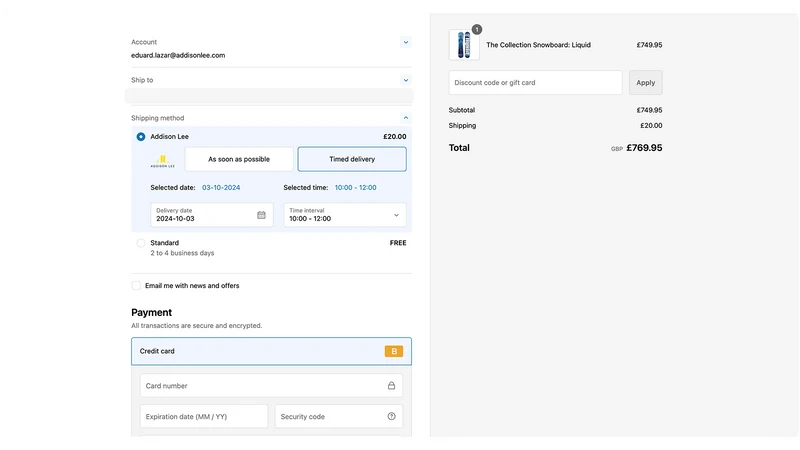Open the snowboard product thumbnail

(464, 45)
